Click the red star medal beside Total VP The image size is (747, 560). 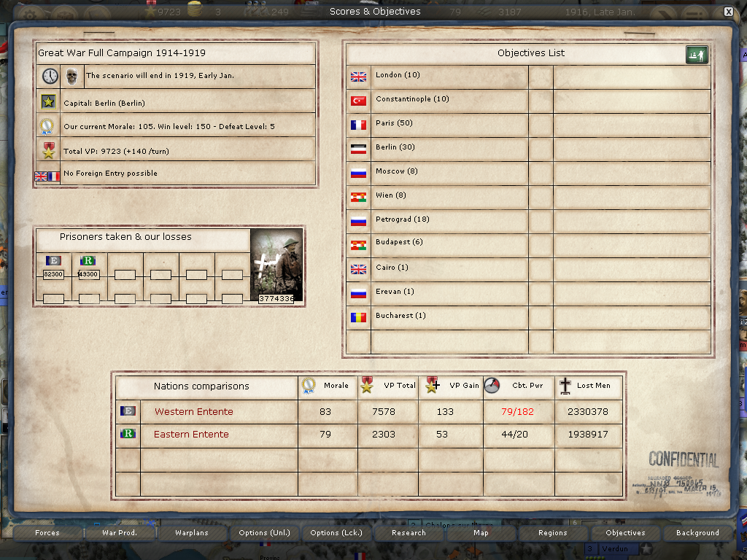(49, 150)
